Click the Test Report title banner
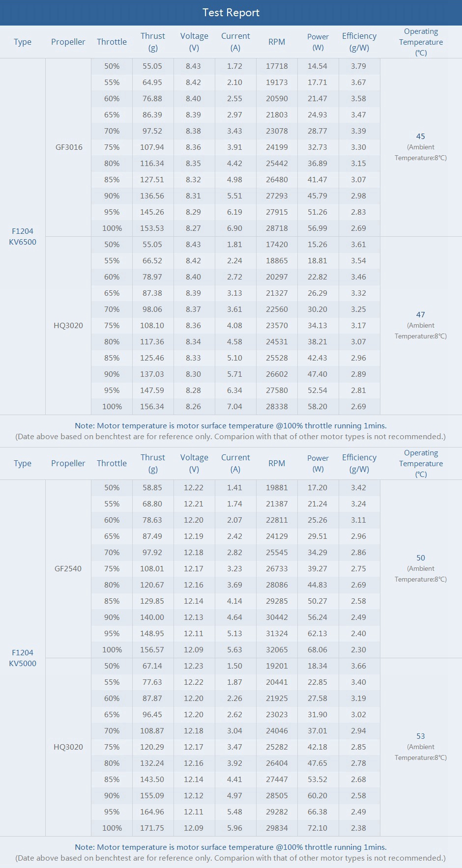This screenshot has width=462, height=868. click(x=231, y=13)
